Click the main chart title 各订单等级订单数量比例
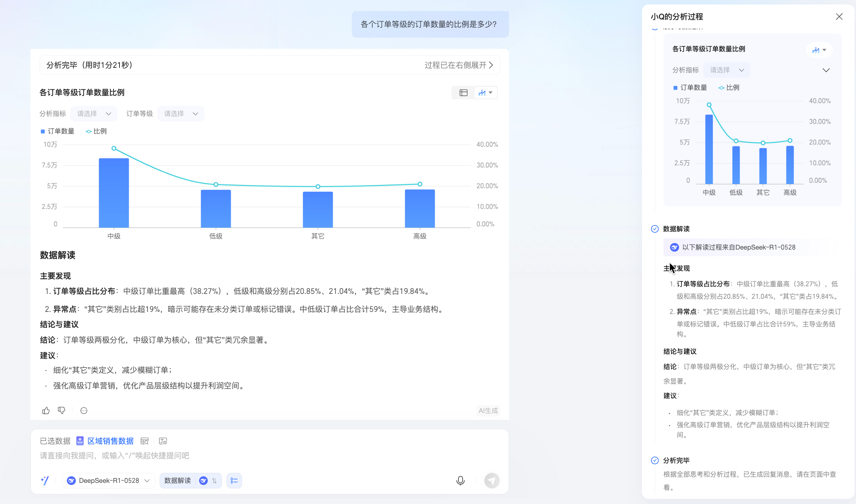The height and width of the screenshot is (504, 856). 82,92
